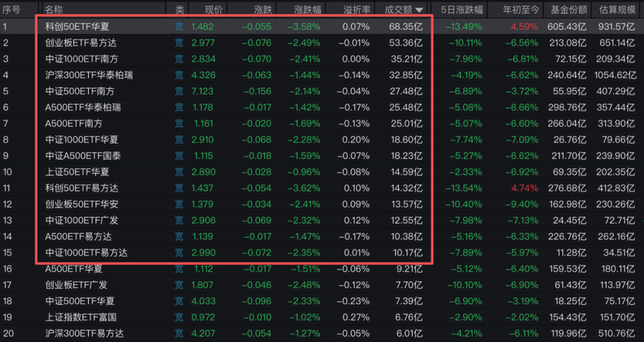Click fund shares value 605.43亿
The height and width of the screenshot is (342, 644).
click(567, 27)
